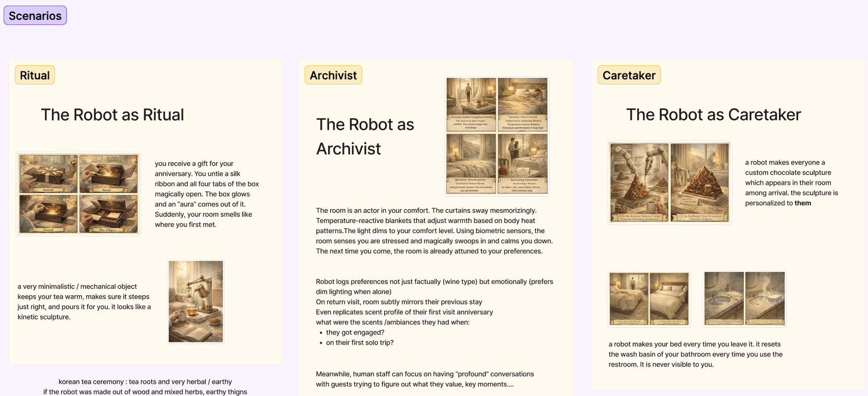The width and height of the screenshot is (868, 396).
Task: Select the bathroom wash basin image
Action: coord(745,299)
